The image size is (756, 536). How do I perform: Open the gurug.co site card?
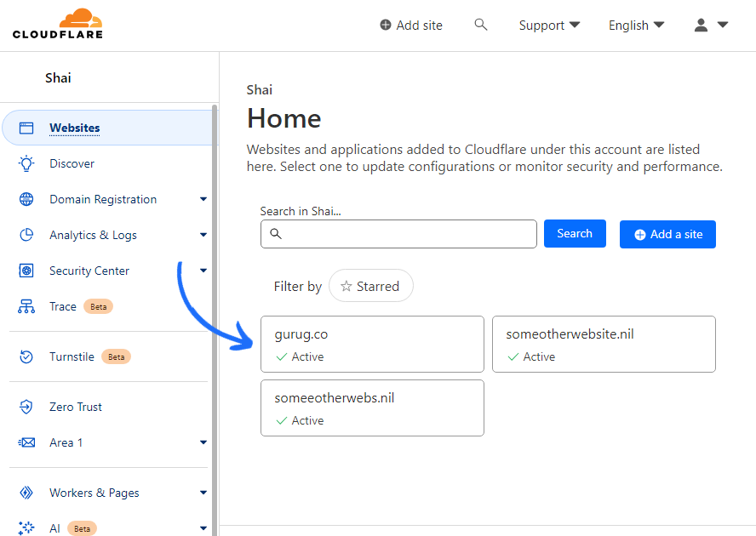(372, 345)
